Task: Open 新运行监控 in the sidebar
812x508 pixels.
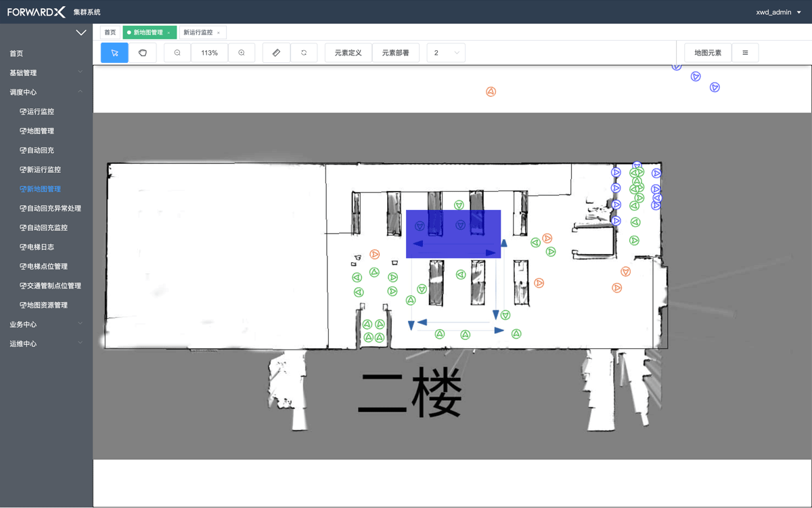Action: (x=46, y=169)
